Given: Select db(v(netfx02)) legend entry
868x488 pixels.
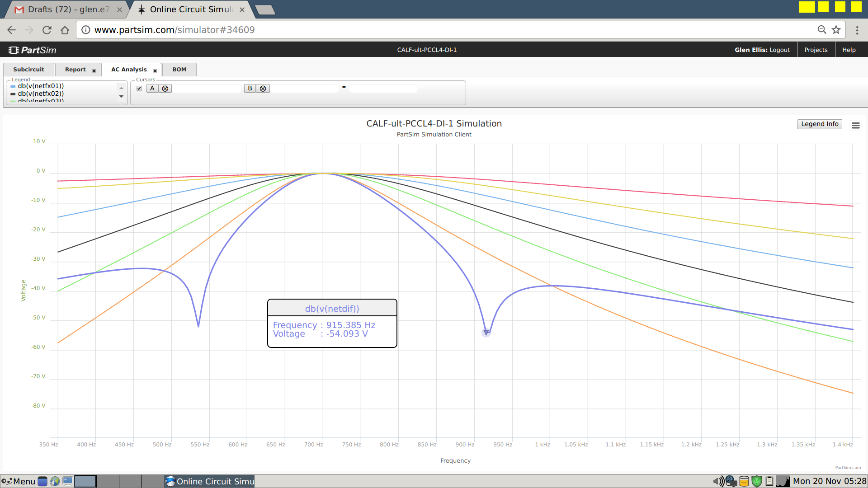Looking at the screenshot, I should pos(41,94).
